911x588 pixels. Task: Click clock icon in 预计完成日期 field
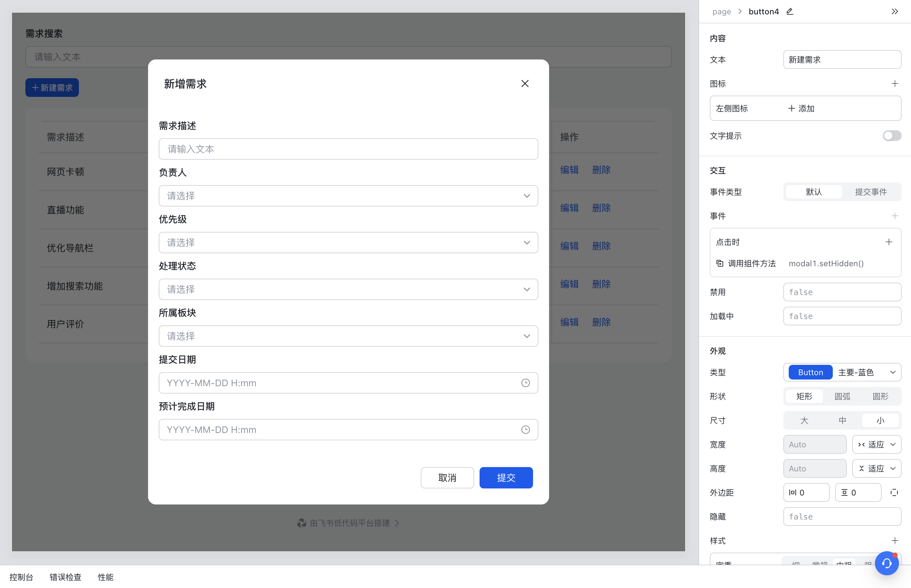pos(525,430)
